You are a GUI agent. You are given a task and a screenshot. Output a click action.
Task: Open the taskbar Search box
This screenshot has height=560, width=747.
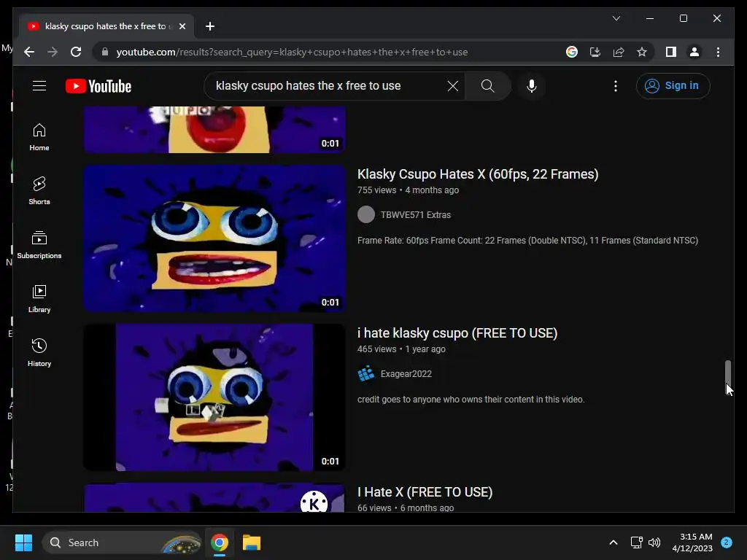[x=122, y=542]
